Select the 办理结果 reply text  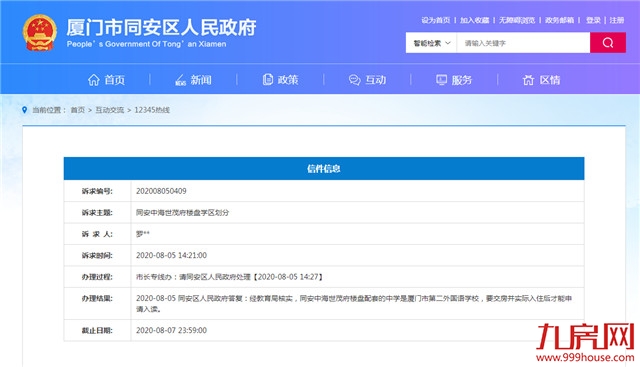pos(354,304)
